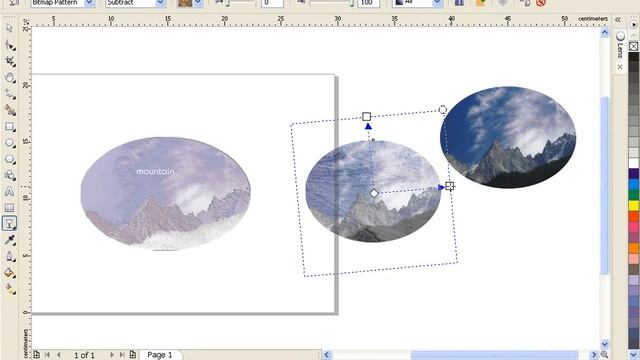Go to the next page arrow

(x=111, y=355)
